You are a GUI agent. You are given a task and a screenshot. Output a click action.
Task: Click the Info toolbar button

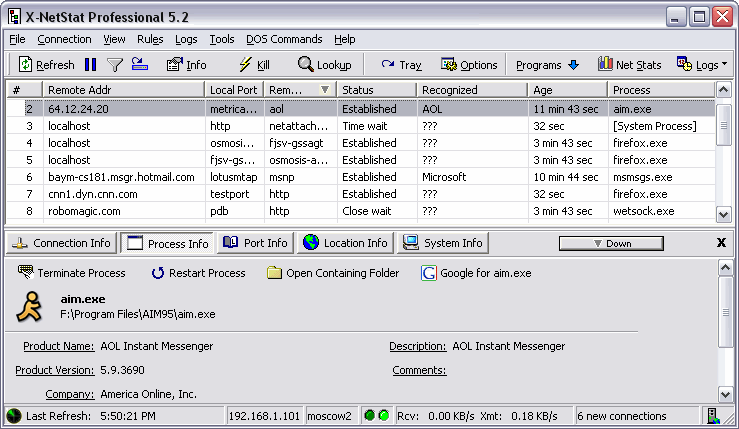coord(186,65)
